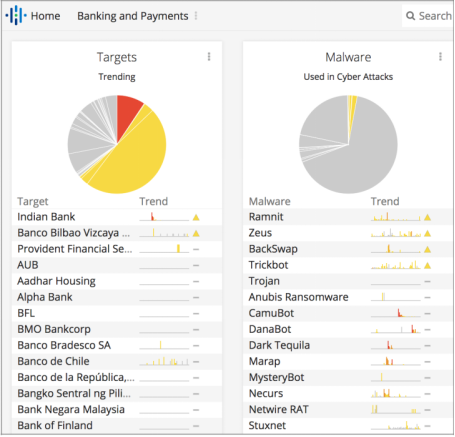Open Trojan malware entry
Screen dimensions: 455x437
348,281
